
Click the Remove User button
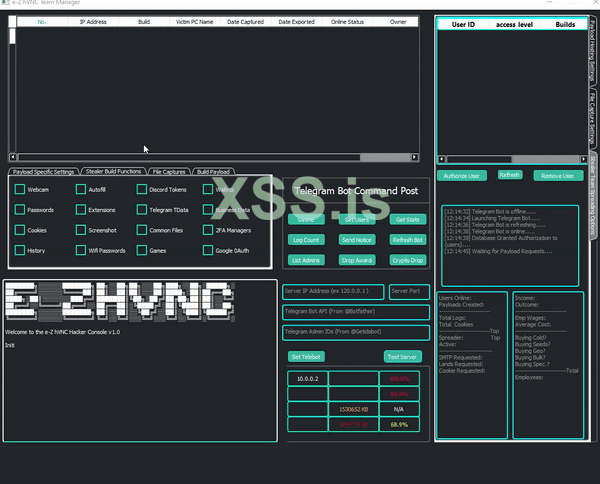tap(558, 176)
